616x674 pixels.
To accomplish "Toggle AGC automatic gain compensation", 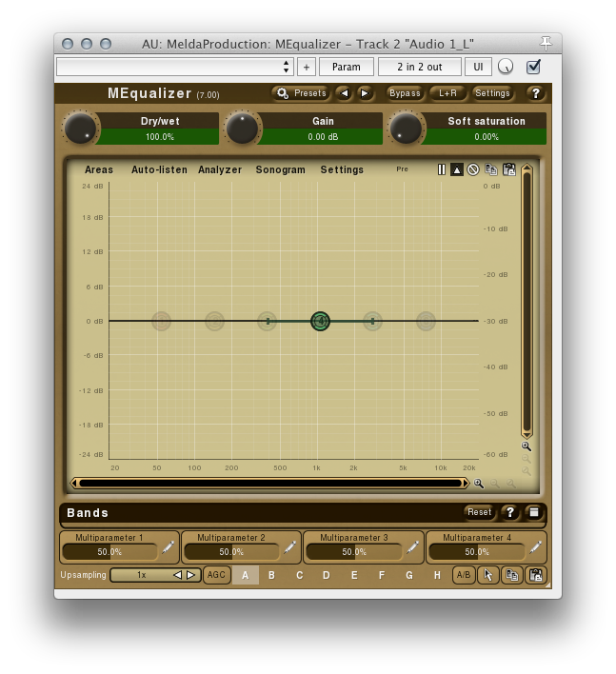I will coord(216,575).
